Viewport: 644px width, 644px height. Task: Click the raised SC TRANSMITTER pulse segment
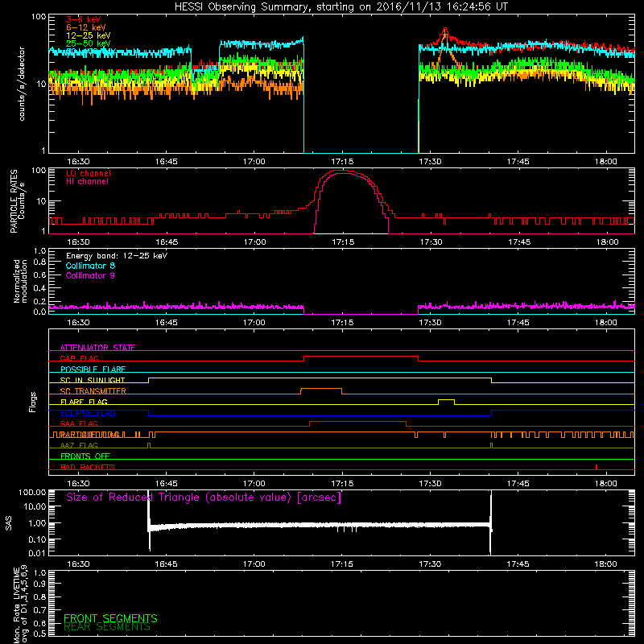pos(321,389)
